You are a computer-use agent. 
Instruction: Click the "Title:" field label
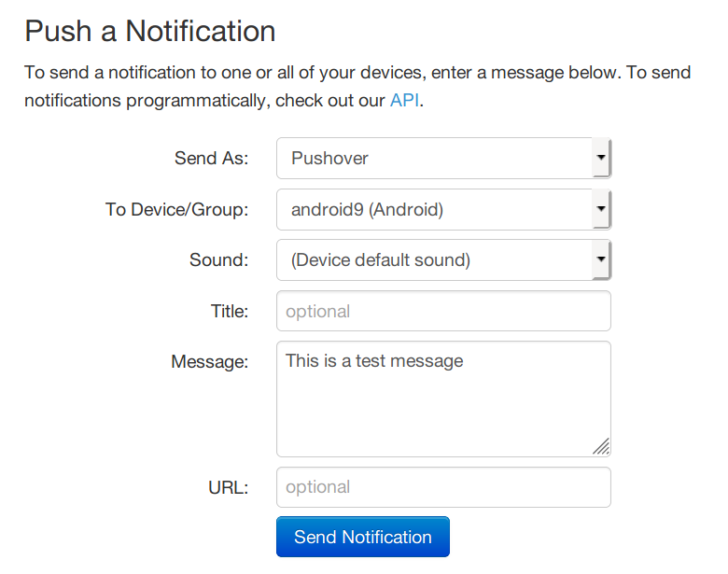click(230, 311)
